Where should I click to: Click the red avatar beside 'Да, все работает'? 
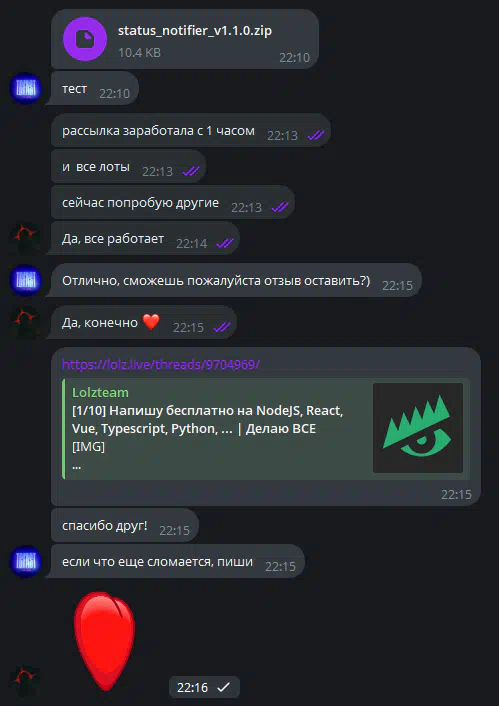pyautogui.click(x=26, y=238)
